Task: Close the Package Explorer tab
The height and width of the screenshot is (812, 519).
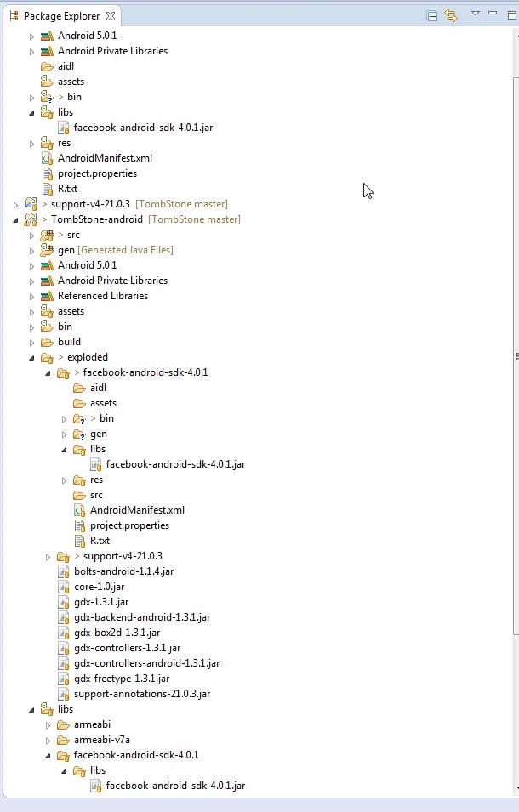Action: (111, 16)
